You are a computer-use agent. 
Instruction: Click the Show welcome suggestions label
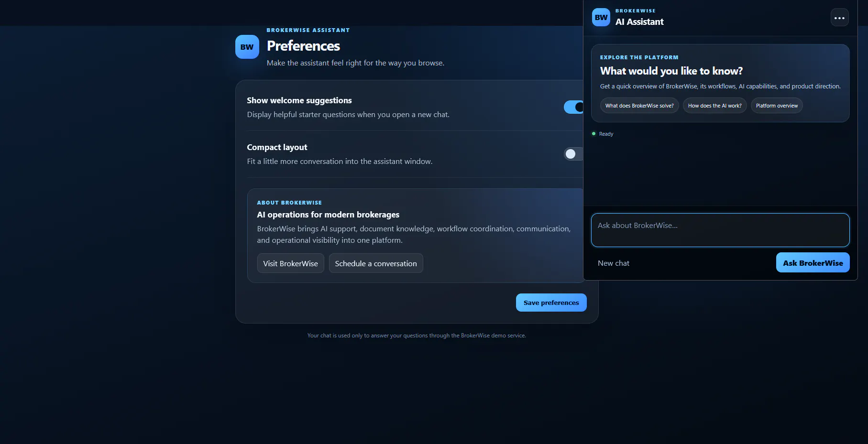299,100
